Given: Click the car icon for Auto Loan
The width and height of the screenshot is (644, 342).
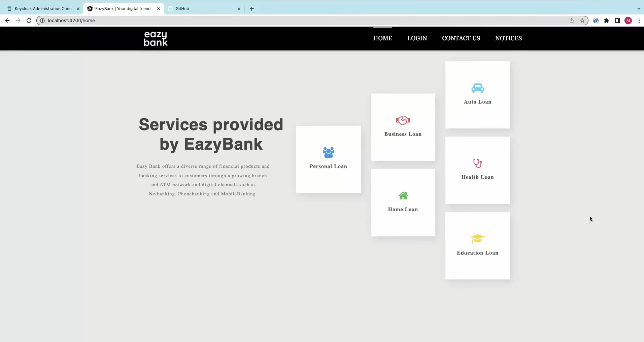Looking at the screenshot, I should click(477, 88).
